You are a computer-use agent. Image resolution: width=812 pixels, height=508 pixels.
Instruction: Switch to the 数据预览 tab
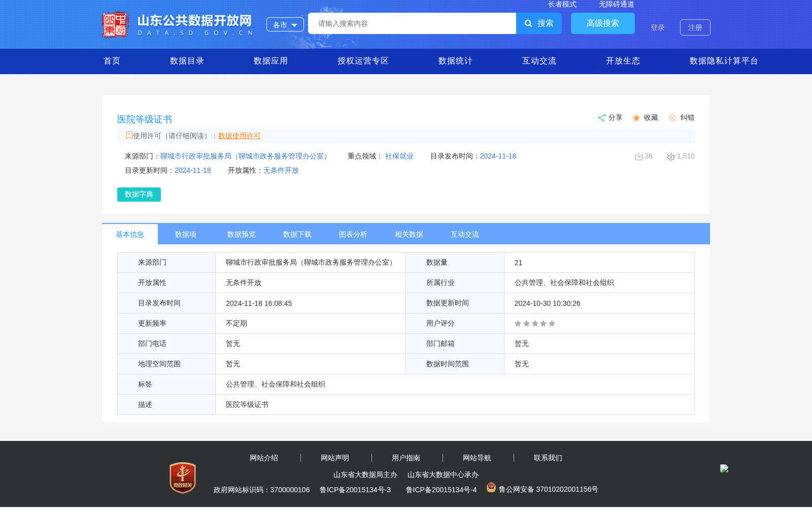(242, 234)
